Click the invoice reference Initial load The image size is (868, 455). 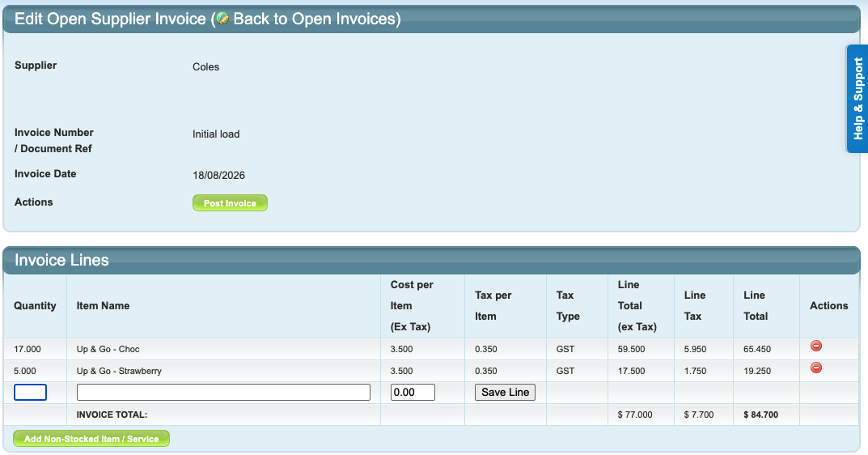click(216, 134)
